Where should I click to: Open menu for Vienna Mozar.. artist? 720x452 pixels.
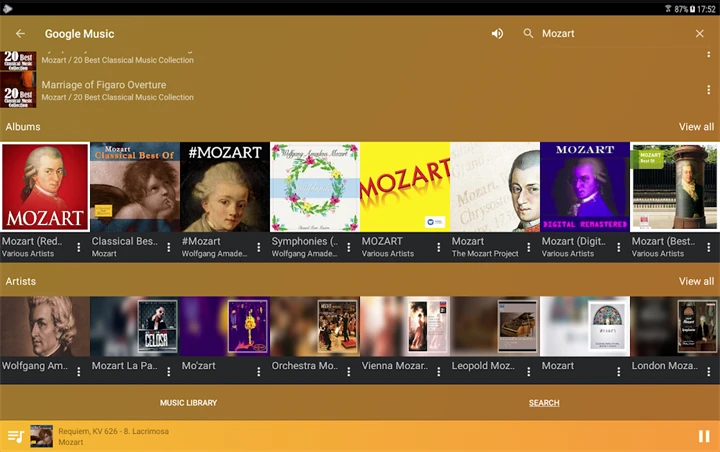point(439,372)
